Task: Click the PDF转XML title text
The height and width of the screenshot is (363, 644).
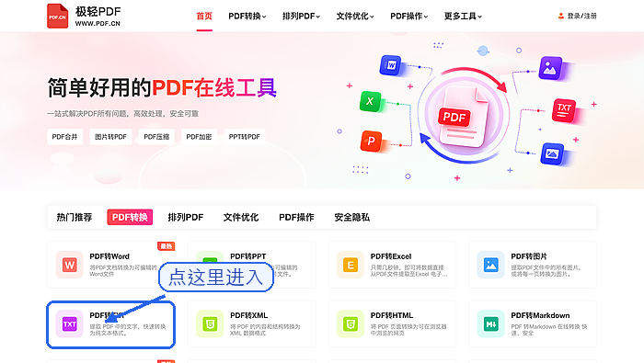Action: pyautogui.click(x=249, y=315)
